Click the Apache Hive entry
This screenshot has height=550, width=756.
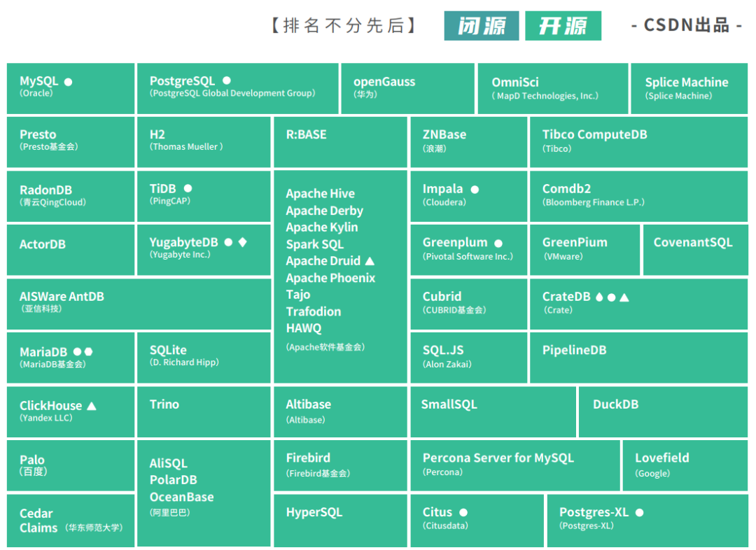coord(320,193)
